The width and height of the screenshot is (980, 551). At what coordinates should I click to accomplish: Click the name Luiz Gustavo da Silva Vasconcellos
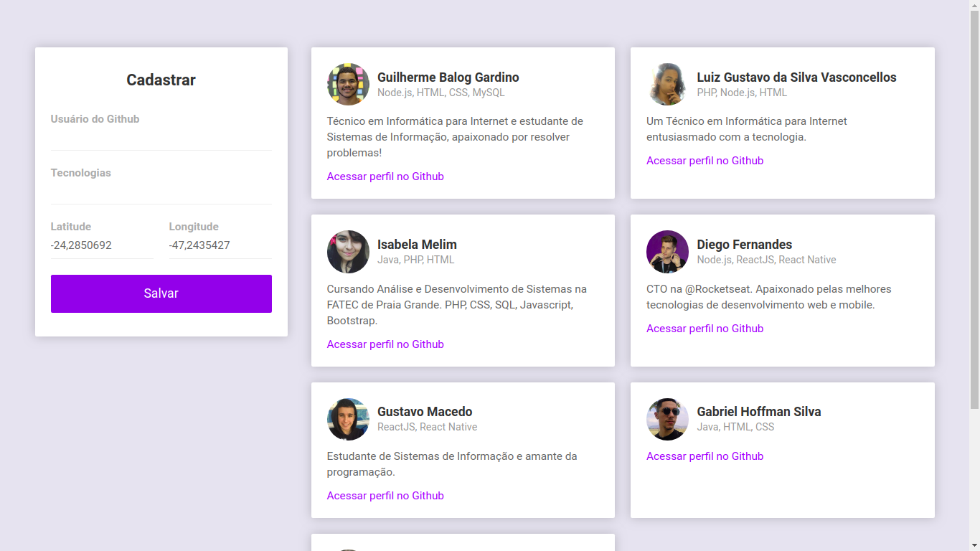(796, 77)
